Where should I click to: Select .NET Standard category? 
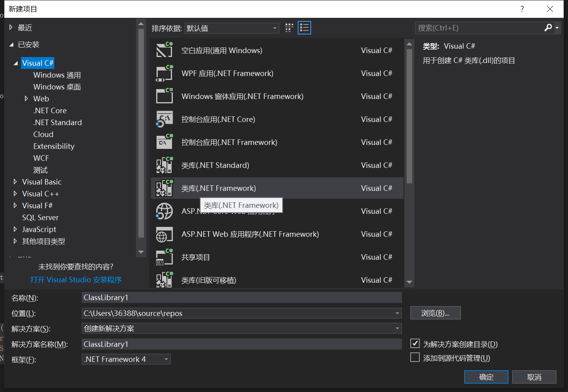[57, 122]
